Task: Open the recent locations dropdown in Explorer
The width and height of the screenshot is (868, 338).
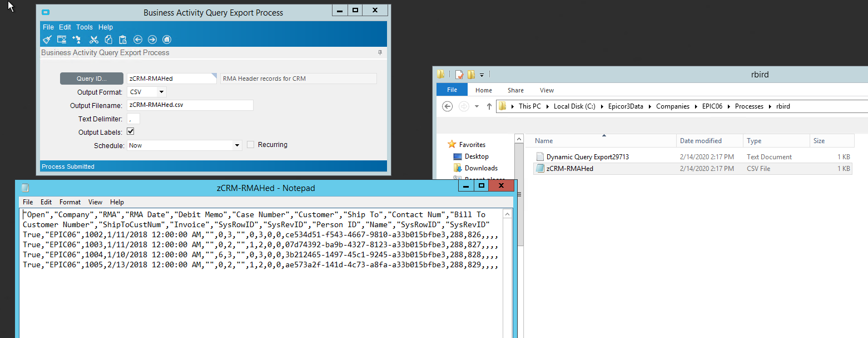Action: (477, 106)
